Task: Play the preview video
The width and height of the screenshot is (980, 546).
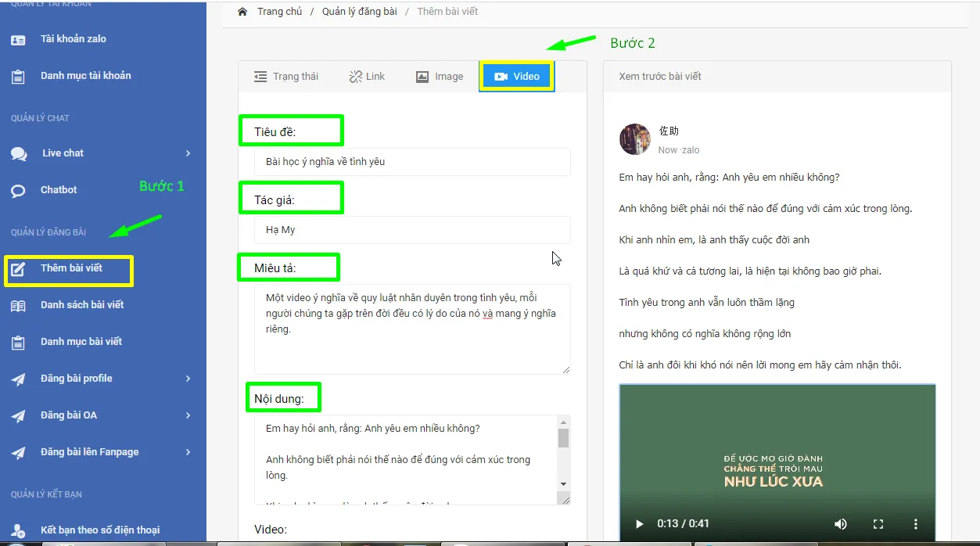Action: point(639,523)
